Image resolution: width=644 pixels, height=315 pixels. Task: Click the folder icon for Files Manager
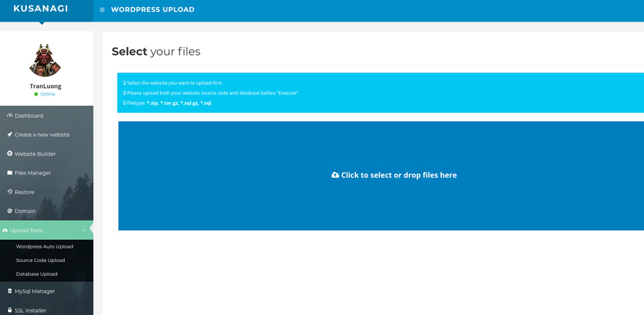pyautogui.click(x=10, y=173)
